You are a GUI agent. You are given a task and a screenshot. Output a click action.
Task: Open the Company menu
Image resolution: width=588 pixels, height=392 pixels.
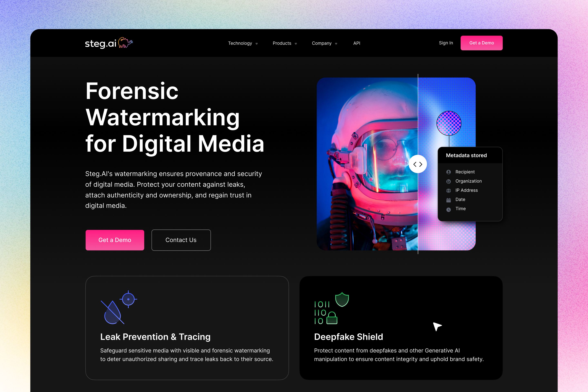322,43
